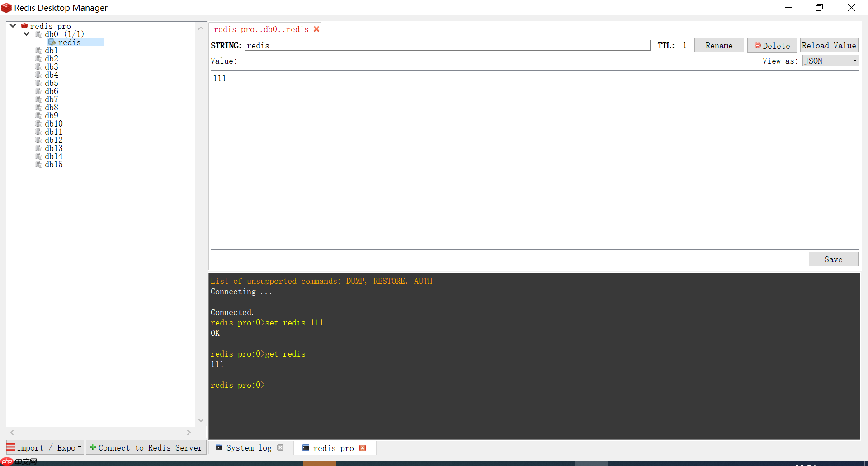The height and width of the screenshot is (466, 868).
Task: Open the View as JSON dropdown
Action: 830,61
